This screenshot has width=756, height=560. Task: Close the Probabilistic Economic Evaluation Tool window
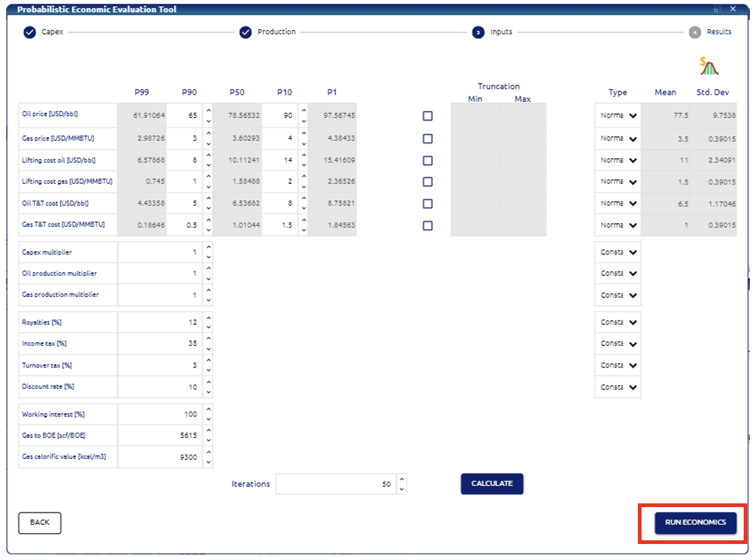pyautogui.click(x=733, y=9)
